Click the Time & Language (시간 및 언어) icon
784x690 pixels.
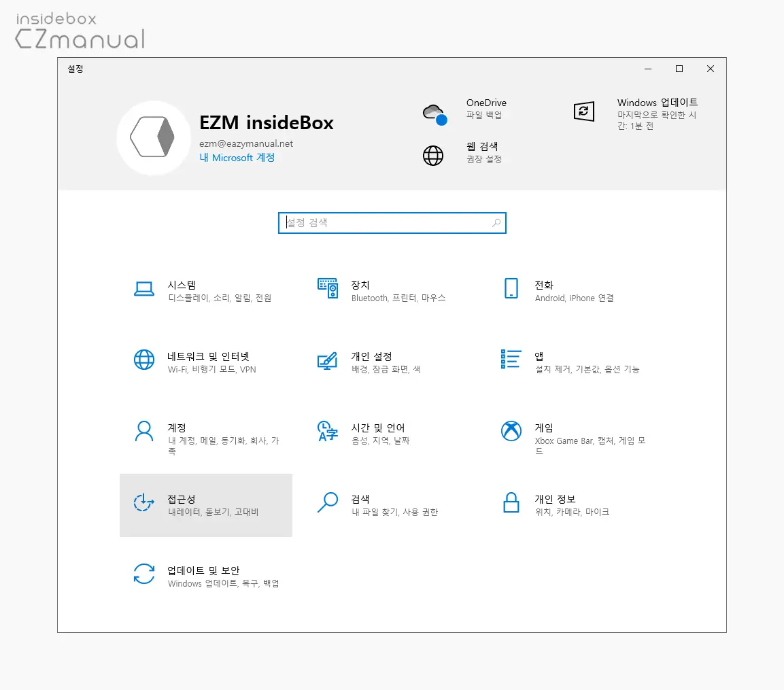click(x=328, y=431)
